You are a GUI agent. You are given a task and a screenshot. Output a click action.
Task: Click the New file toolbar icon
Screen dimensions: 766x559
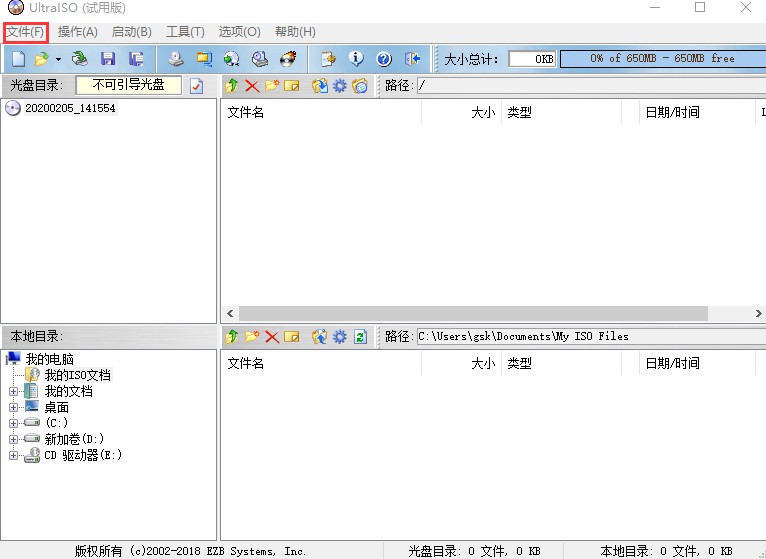pos(17,59)
